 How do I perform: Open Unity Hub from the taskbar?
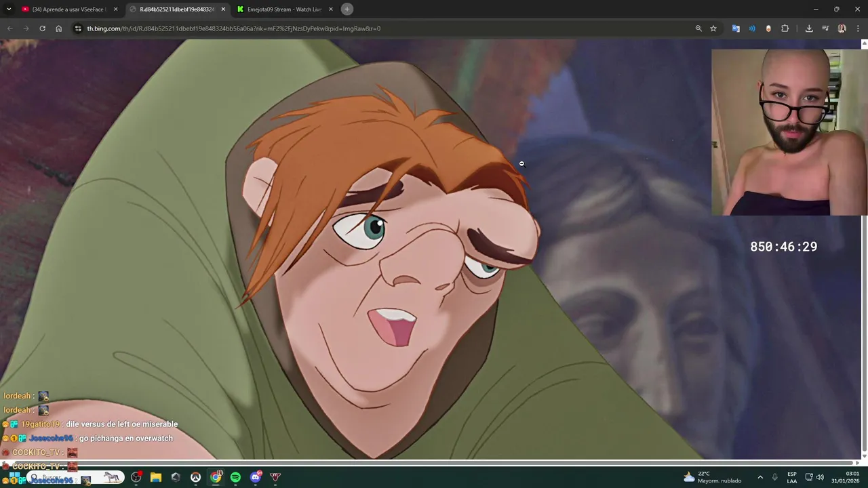coord(176,477)
